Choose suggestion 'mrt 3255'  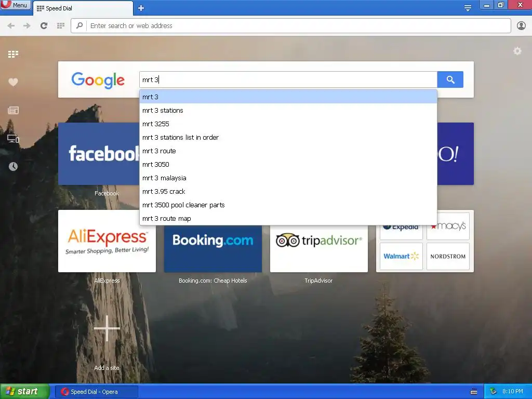coord(288,124)
